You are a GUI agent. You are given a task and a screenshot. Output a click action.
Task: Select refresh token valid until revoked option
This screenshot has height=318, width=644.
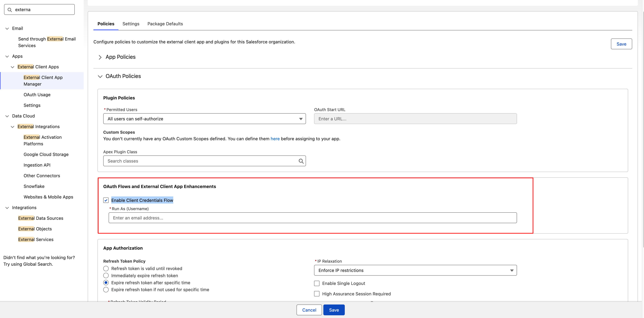coord(106,269)
